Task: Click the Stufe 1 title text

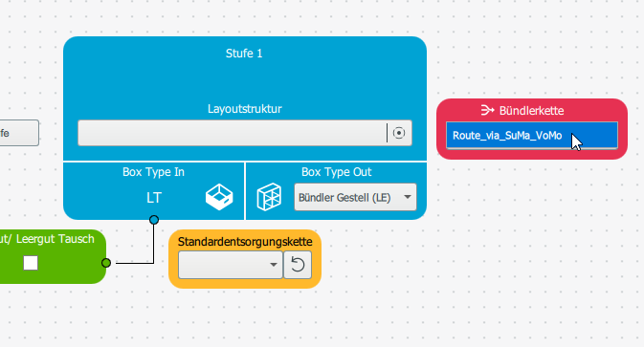Action: click(244, 54)
